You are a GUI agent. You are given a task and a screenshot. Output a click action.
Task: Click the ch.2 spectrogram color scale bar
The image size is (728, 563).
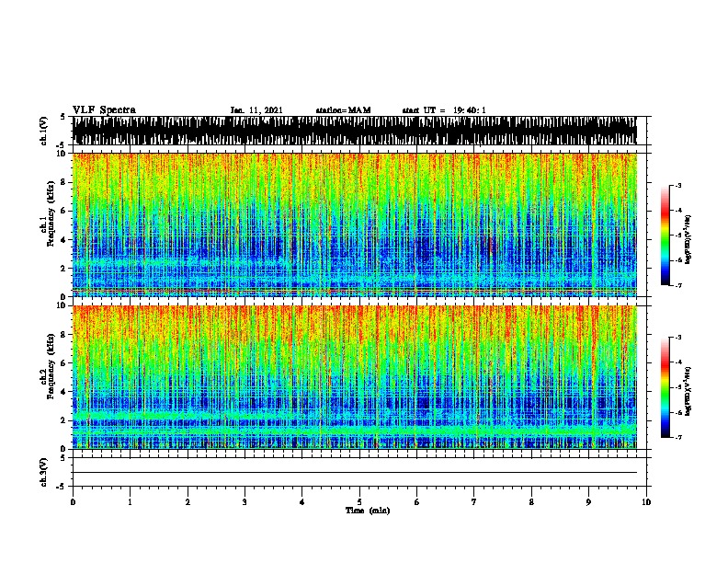tap(665, 387)
